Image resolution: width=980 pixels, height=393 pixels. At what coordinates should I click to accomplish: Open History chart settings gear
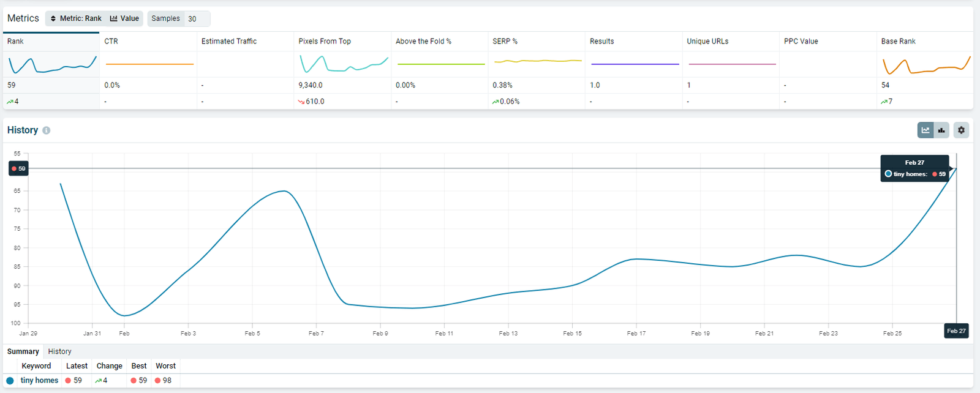961,130
